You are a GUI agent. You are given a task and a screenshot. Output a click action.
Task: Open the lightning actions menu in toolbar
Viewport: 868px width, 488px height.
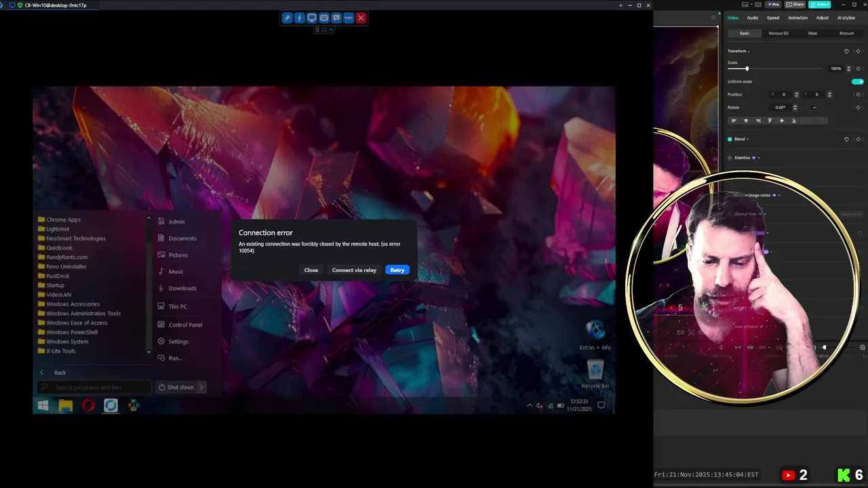[x=299, y=18]
